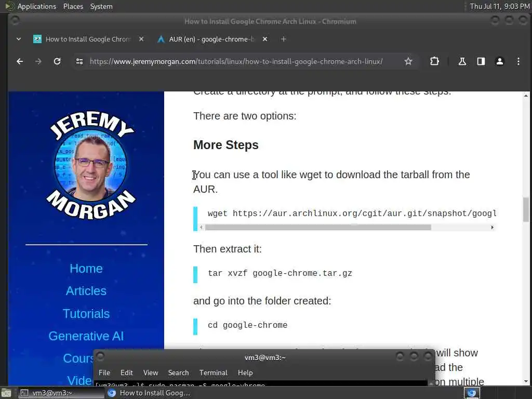Click the cd google-chrome command
Image resolution: width=532 pixels, height=399 pixels.
247,325
